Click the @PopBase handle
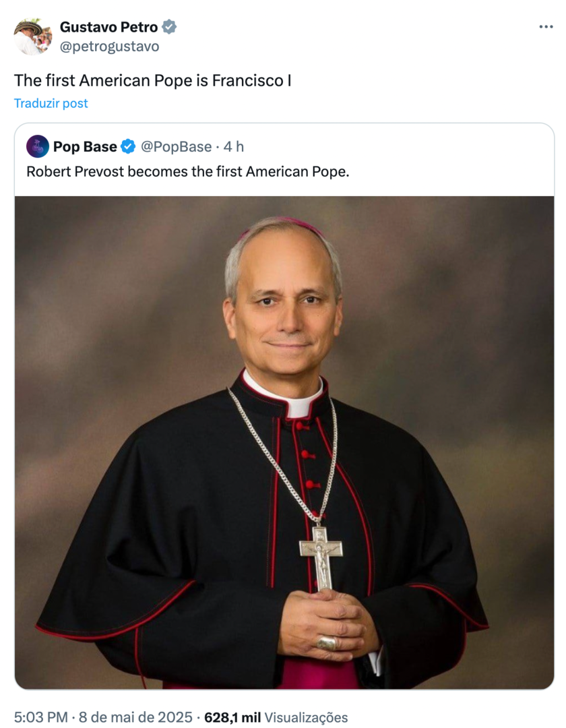Screen dimensions: 566x728 [x=175, y=146]
